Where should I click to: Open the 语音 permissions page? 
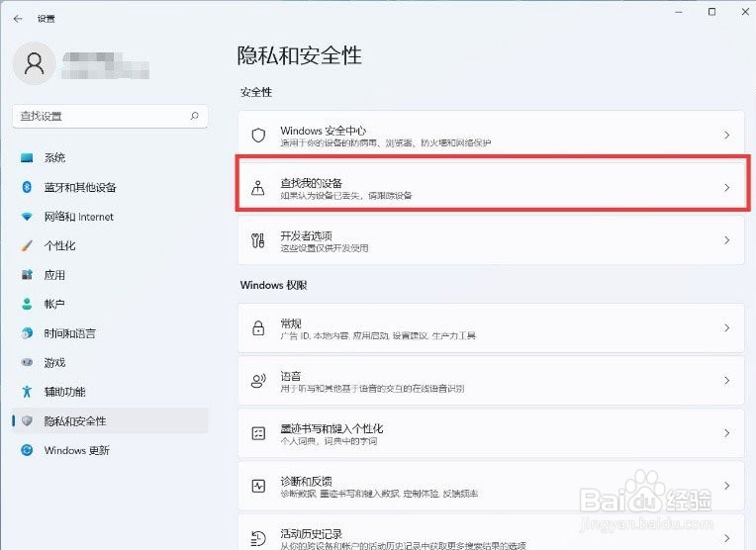point(492,380)
